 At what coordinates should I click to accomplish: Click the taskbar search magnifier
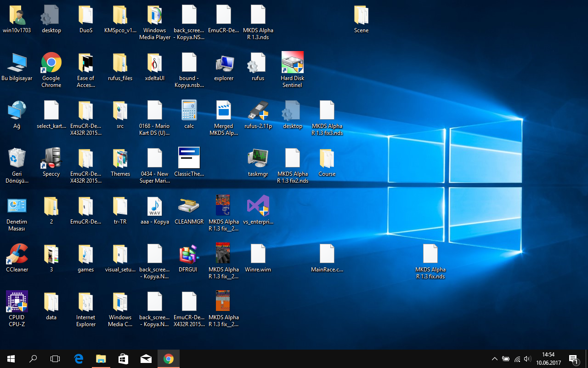[33, 359]
